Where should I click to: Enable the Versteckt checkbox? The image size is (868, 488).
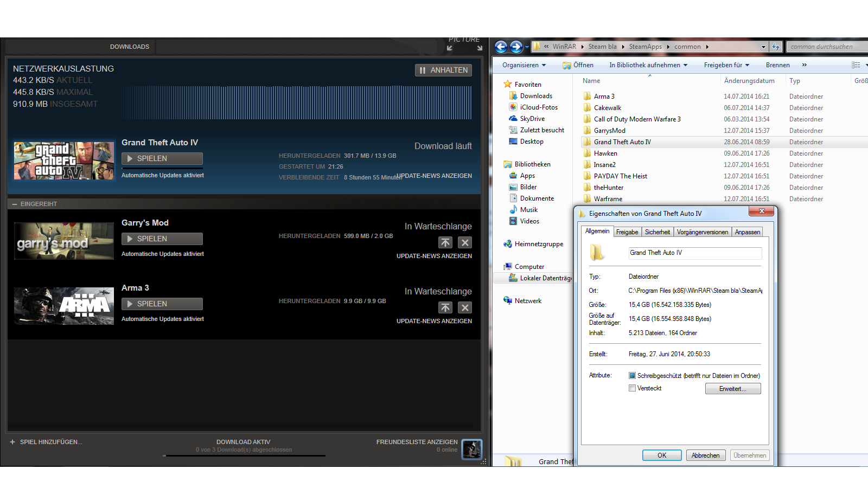(x=632, y=388)
